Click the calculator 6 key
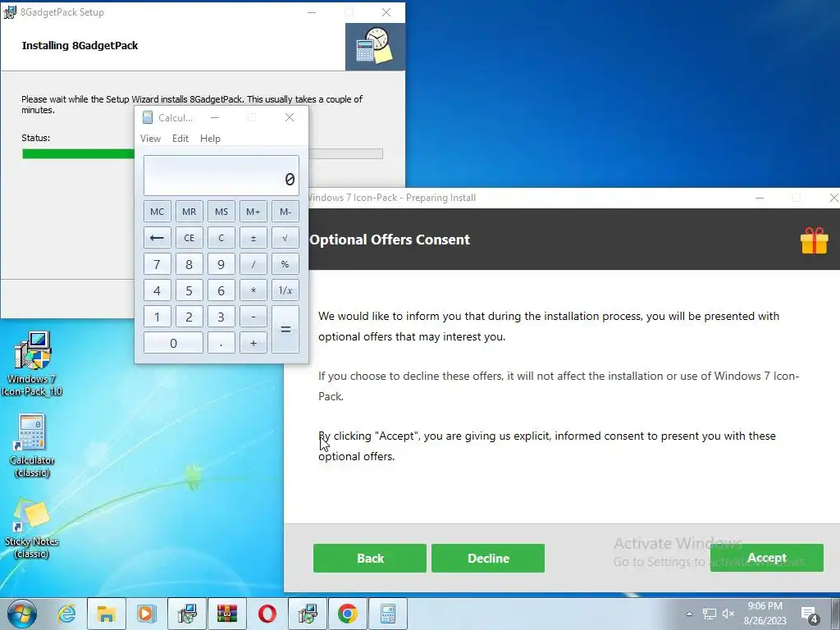This screenshot has width=840, height=630. coord(221,290)
